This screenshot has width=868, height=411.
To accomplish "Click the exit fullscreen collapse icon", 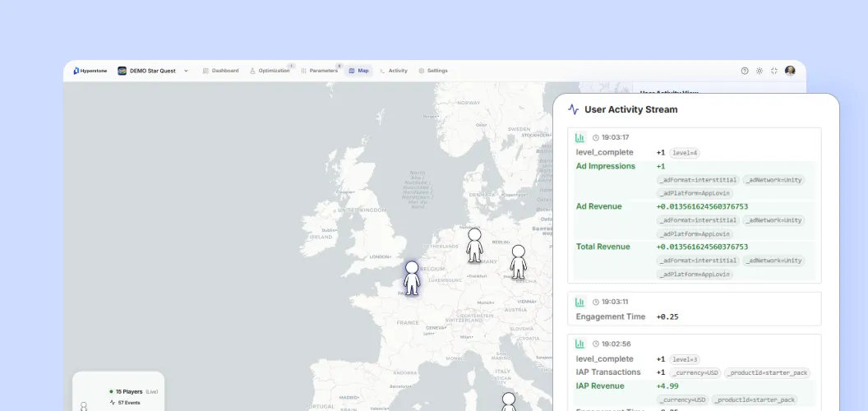I will 774,71.
